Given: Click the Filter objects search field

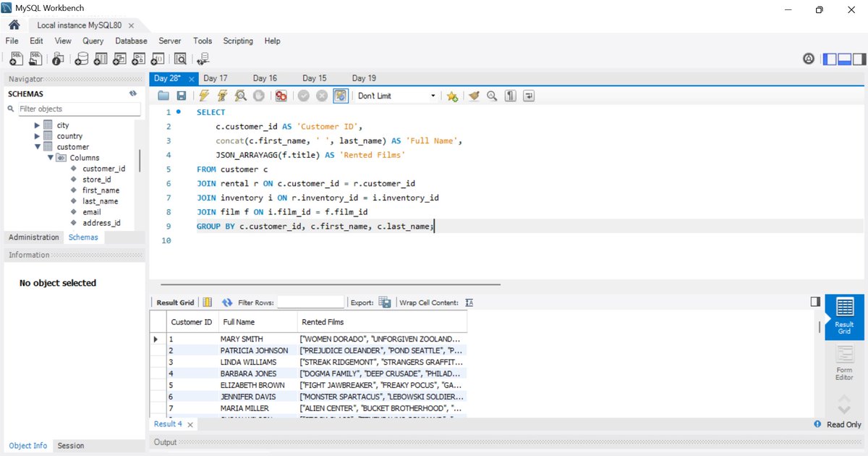Looking at the screenshot, I should [79, 109].
